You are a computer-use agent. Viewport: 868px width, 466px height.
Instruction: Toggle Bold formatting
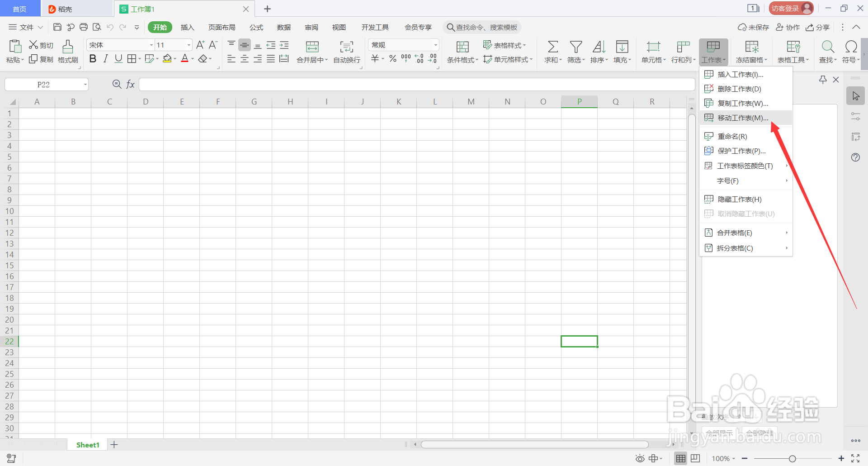pos(93,59)
